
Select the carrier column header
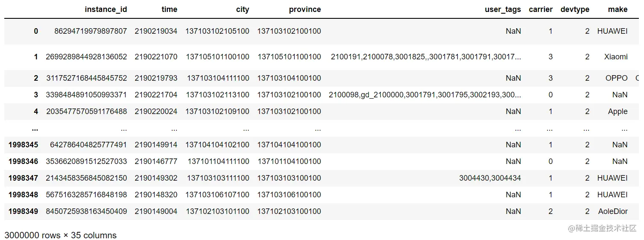click(541, 9)
